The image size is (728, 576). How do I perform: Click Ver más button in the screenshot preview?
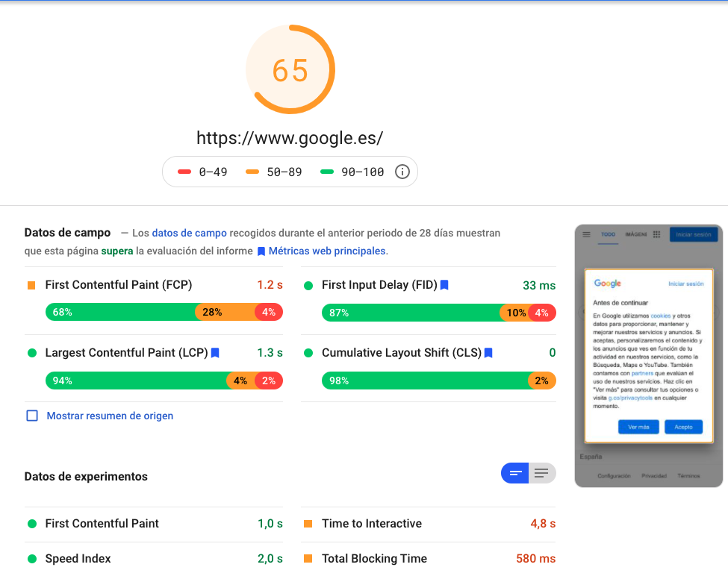pos(638,427)
